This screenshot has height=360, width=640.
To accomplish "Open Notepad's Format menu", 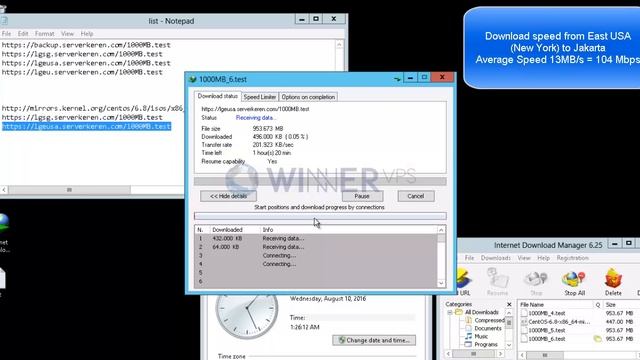I will [x=44, y=33].
